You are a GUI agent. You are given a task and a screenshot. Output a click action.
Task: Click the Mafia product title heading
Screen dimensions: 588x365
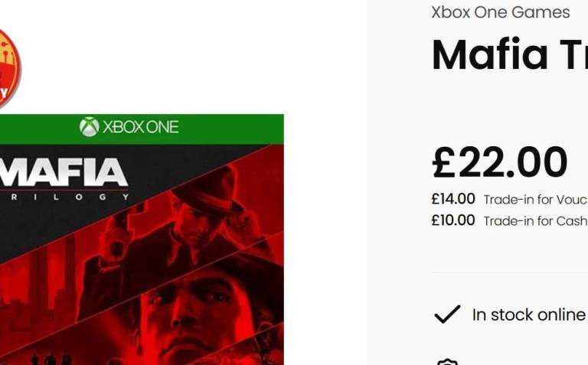click(510, 54)
